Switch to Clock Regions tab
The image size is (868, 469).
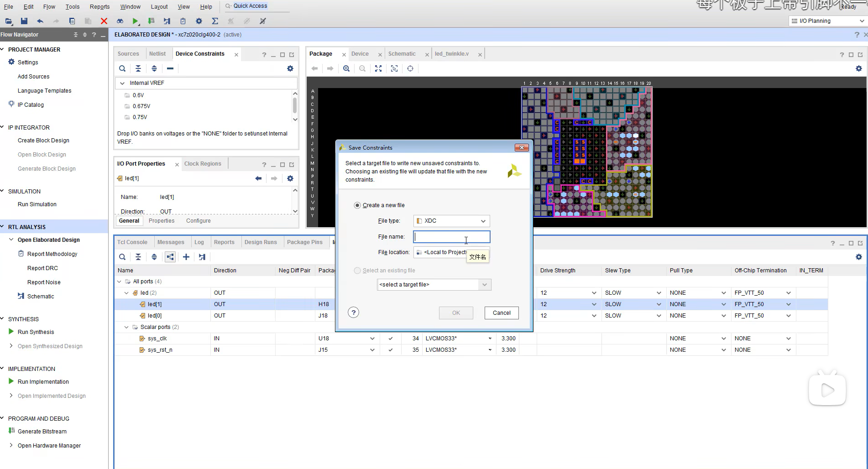pos(203,164)
